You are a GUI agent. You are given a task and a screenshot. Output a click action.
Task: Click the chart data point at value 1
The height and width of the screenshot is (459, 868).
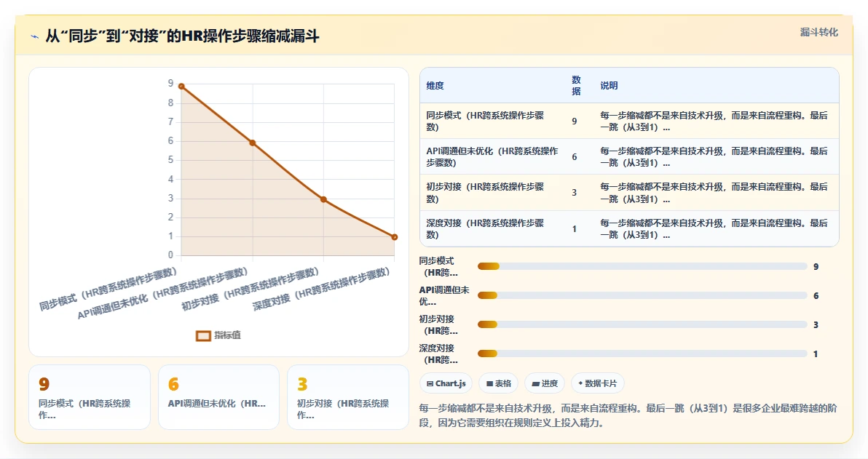394,237
